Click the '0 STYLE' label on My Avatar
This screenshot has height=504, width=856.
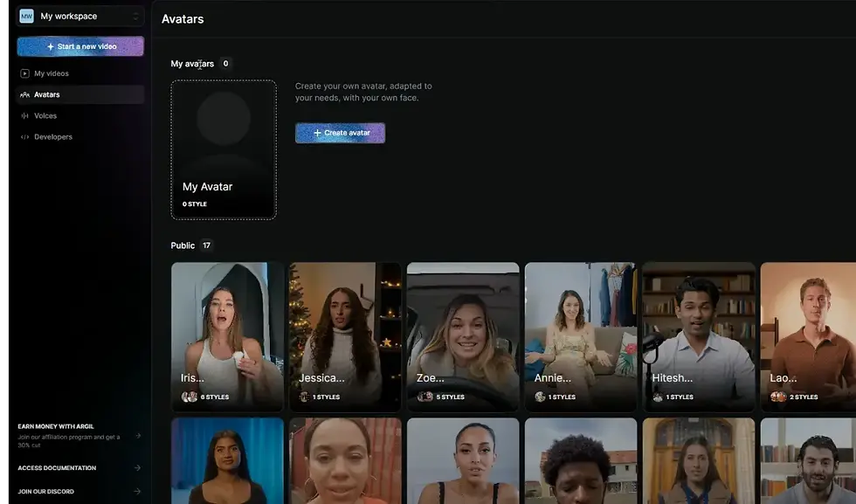195,204
